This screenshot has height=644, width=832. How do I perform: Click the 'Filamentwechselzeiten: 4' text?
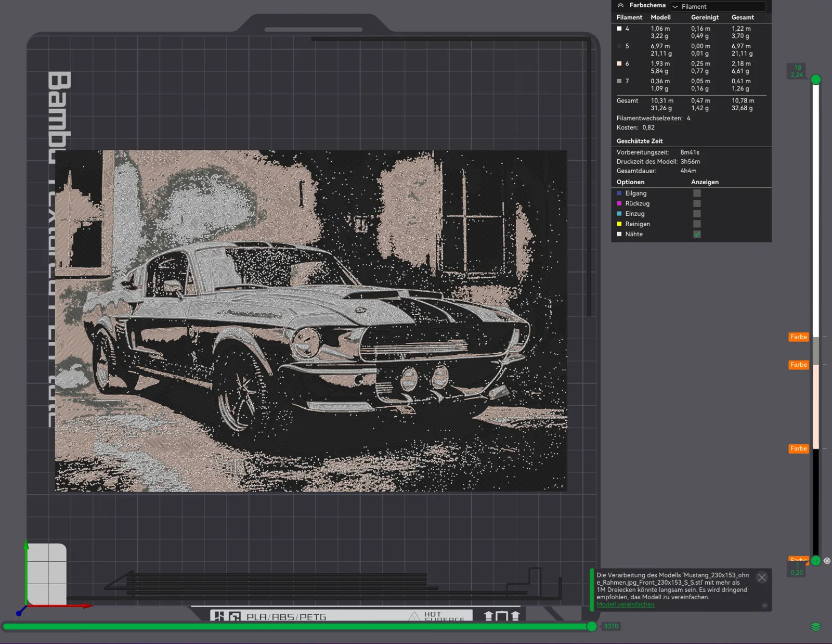[x=654, y=118]
